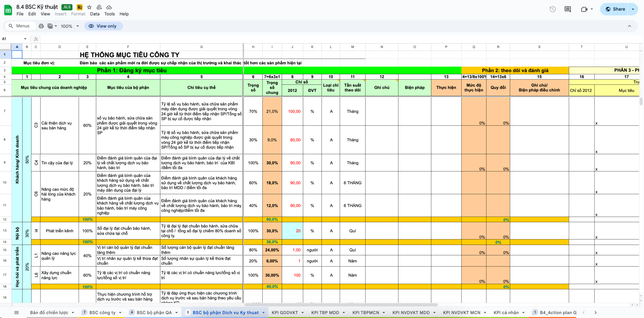Click the View only button

click(x=103, y=26)
